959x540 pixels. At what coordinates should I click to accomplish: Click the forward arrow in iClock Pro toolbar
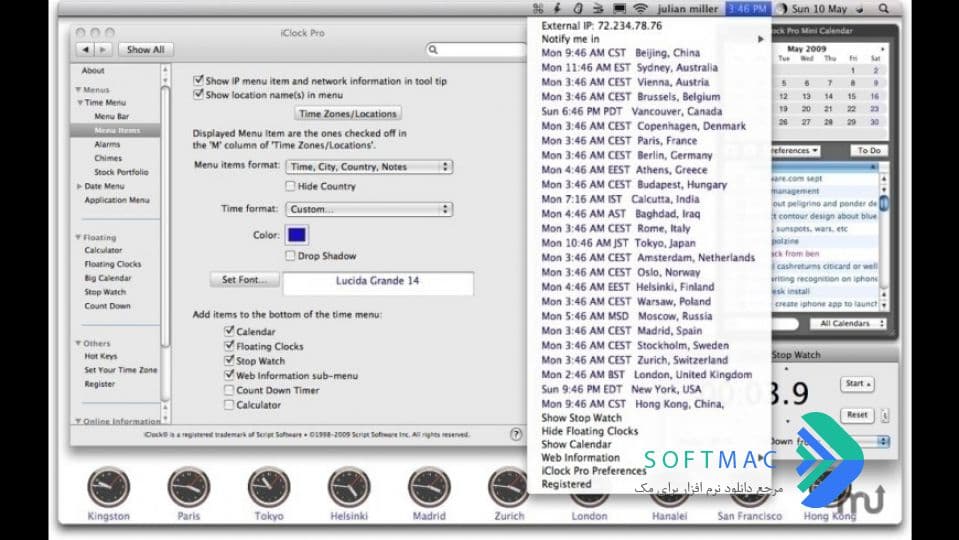[x=103, y=50]
